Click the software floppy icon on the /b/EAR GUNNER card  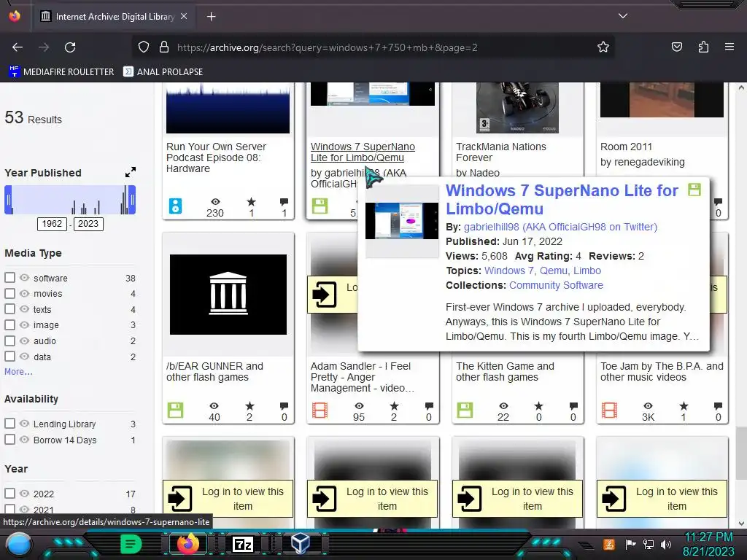pos(175,410)
